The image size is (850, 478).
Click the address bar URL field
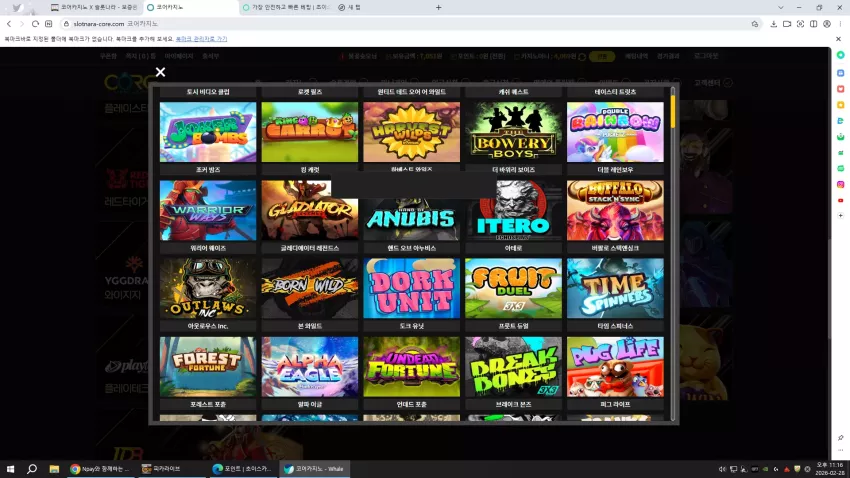[x=407, y=24]
